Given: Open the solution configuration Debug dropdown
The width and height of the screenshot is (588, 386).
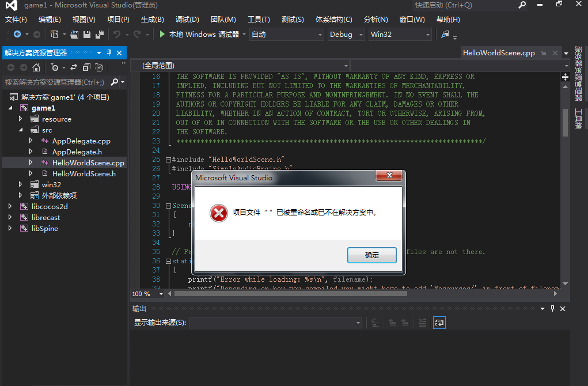Looking at the screenshot, I should [x=346, y=35].
